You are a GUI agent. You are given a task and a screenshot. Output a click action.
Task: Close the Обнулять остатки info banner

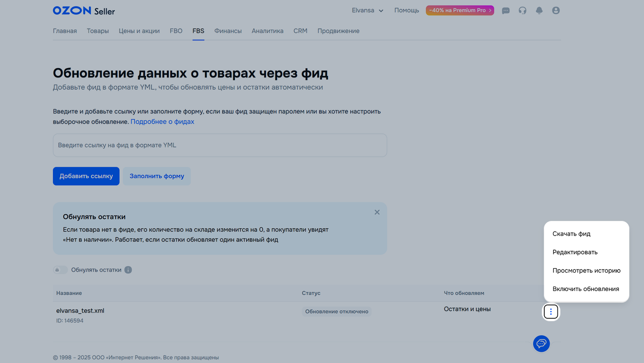coord(377,212)
